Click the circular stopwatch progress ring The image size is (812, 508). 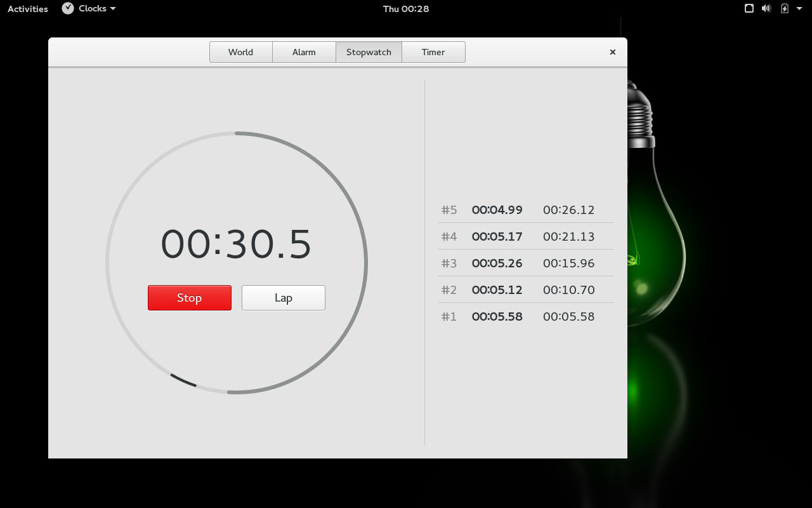pos(366,263)
